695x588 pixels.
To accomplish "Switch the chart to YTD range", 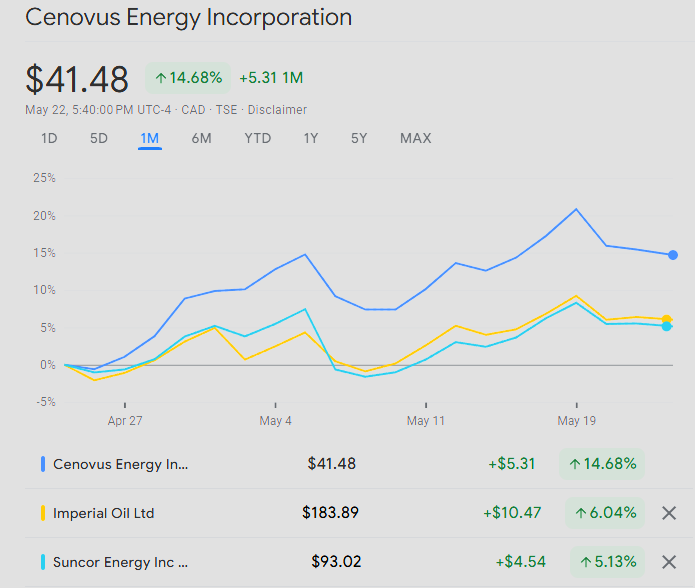I will 258,138.
